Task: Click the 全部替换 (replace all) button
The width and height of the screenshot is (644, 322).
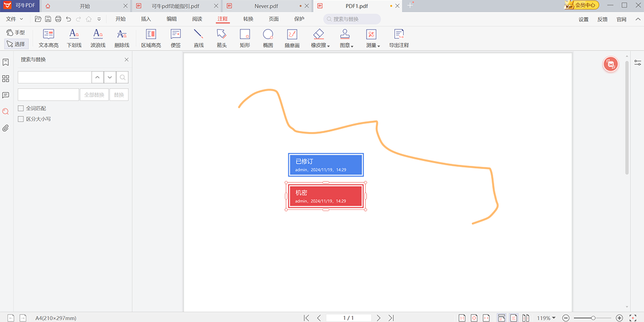Action: (x=94, y=94)
